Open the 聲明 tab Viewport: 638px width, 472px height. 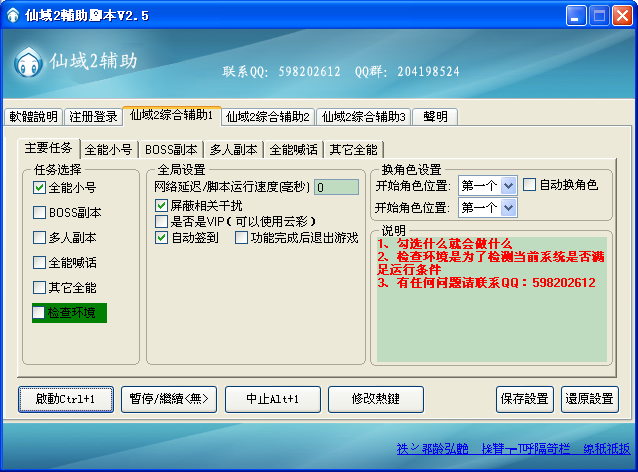click(x=435, y=117)
